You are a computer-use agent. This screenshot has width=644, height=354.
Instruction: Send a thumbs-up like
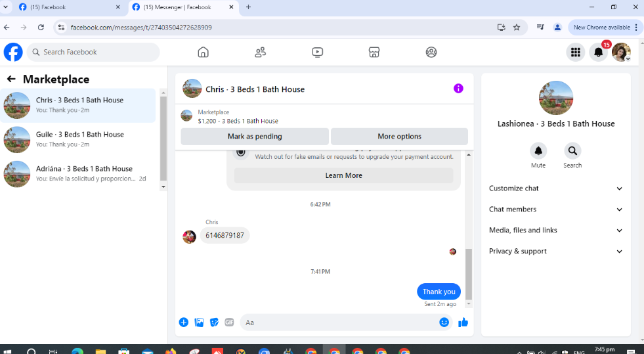463,322
